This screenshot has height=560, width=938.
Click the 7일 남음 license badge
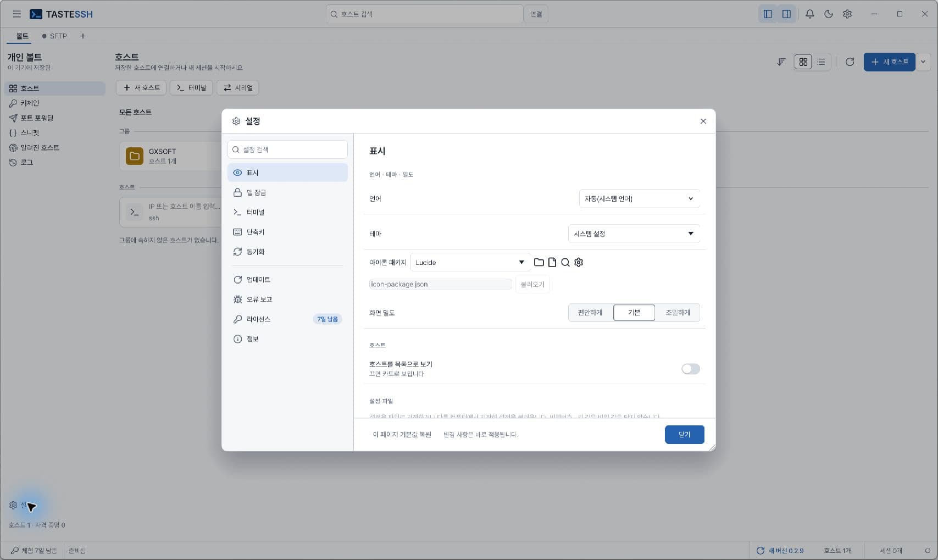[x=327, y=319]
